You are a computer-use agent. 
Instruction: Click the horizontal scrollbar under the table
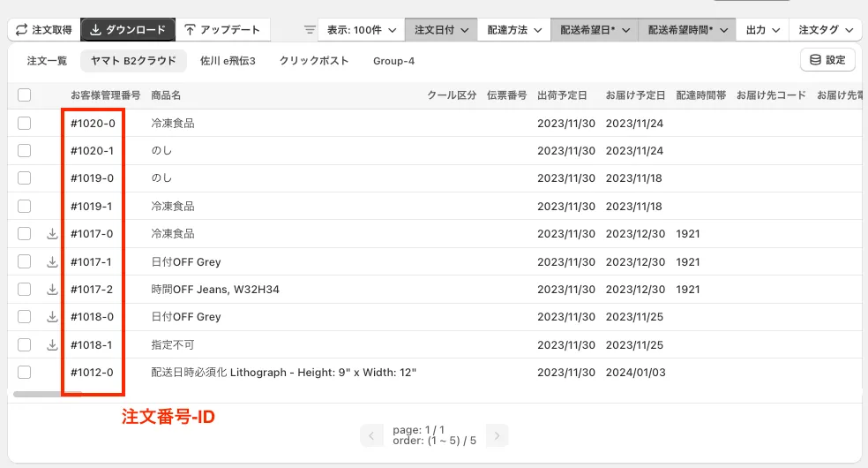click(x=49, y=394)
